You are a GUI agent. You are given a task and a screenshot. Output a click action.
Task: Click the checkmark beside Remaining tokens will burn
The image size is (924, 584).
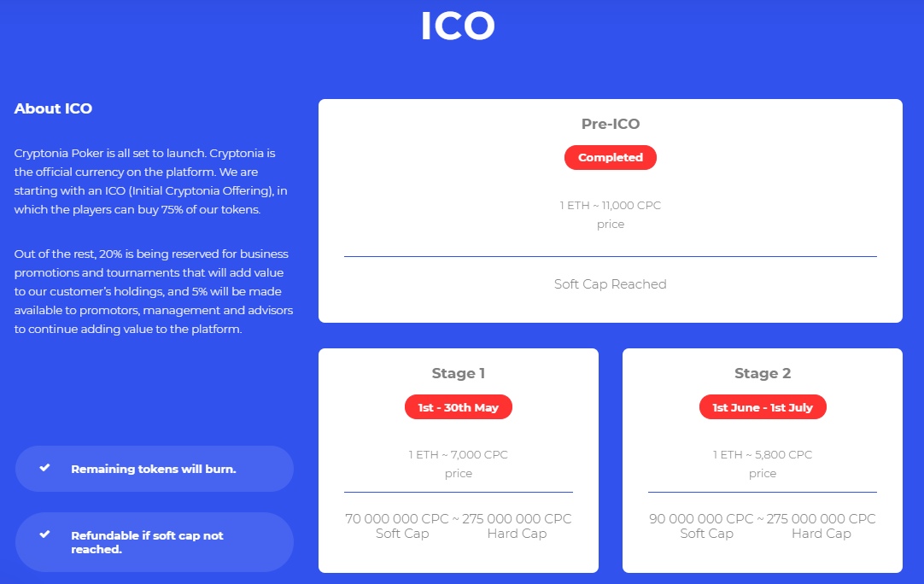click(45, 468)
